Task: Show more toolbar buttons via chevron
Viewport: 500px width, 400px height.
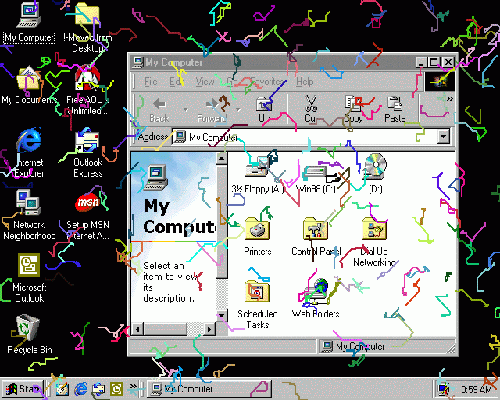Action: pos(449,99)
